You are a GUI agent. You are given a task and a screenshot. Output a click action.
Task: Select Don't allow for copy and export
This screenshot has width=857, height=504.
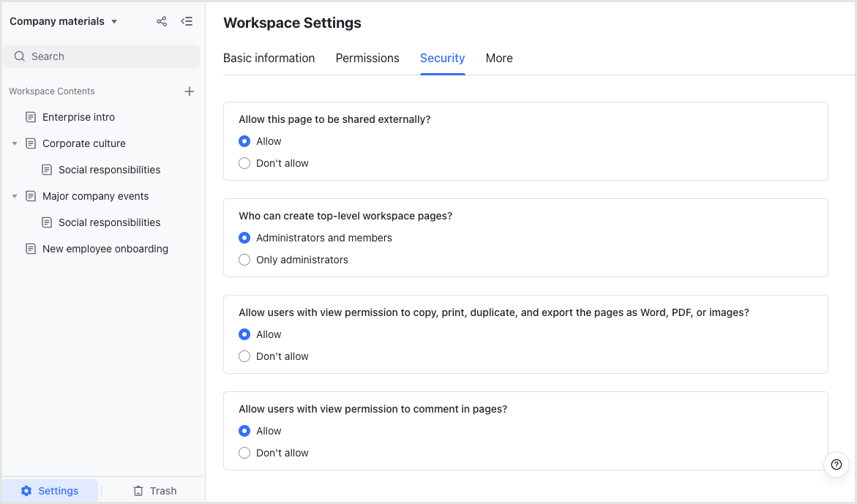pyautogui.click(x=244, y=356)
